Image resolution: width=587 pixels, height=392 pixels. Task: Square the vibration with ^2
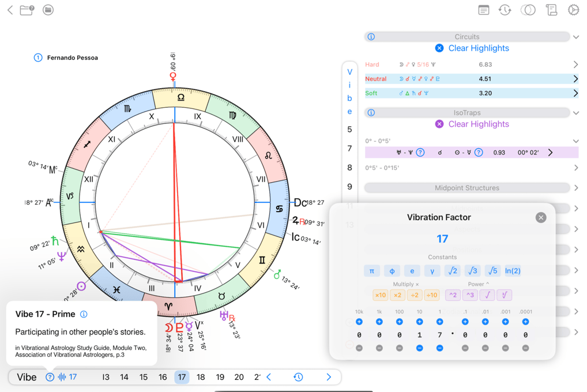click(453, 295)
